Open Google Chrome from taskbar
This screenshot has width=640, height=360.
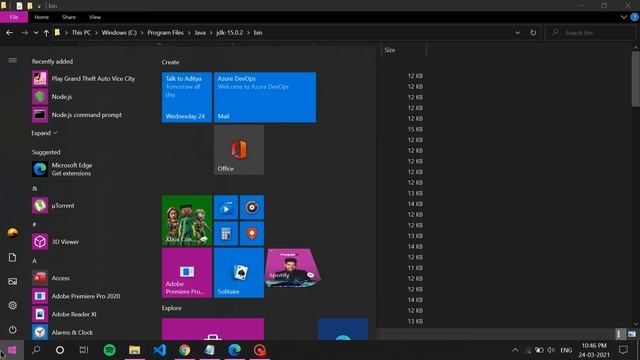(184, 350)
